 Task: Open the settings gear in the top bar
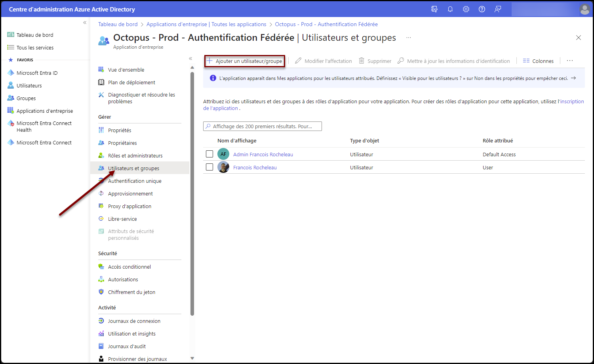(466, 9)
